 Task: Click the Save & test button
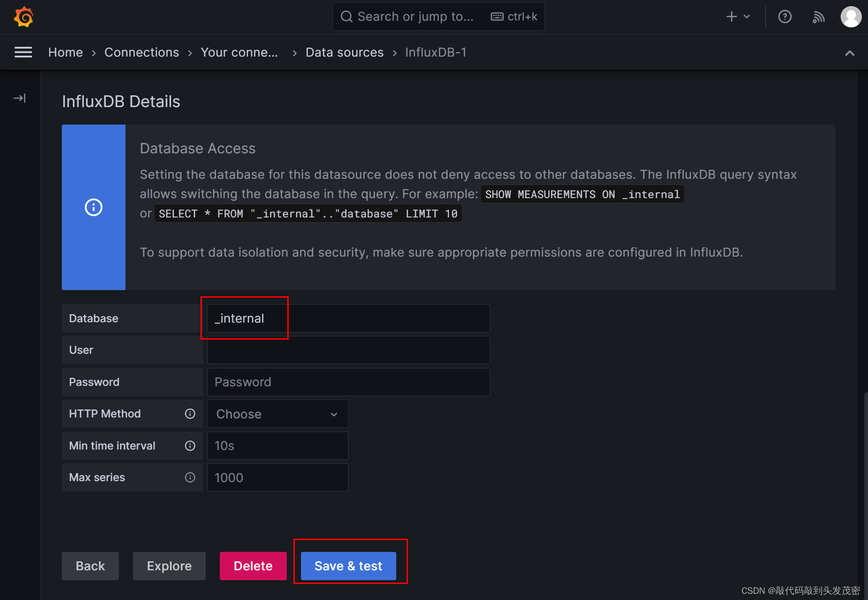coord(349,566)
